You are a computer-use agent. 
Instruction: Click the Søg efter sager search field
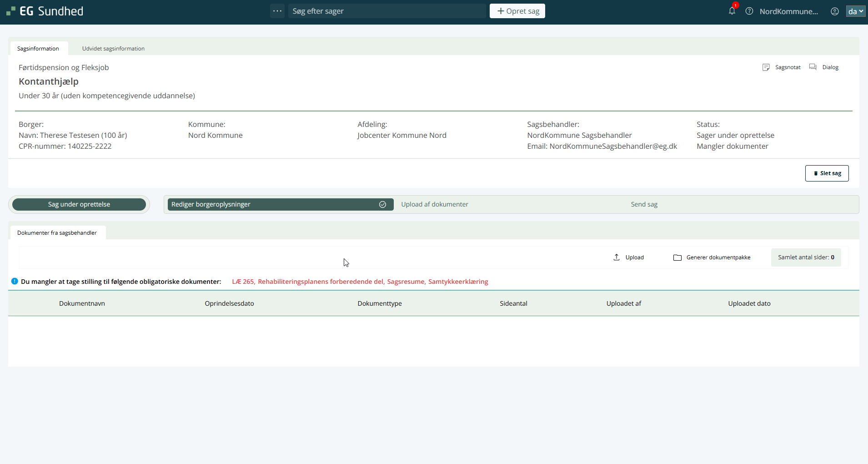[386, 11]
